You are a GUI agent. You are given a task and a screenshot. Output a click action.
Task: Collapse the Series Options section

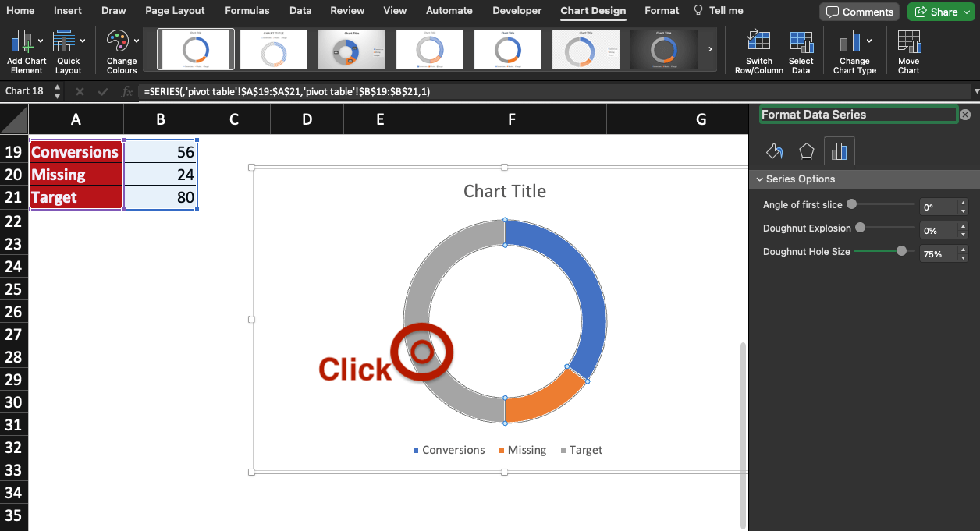[x=760, y=179]
